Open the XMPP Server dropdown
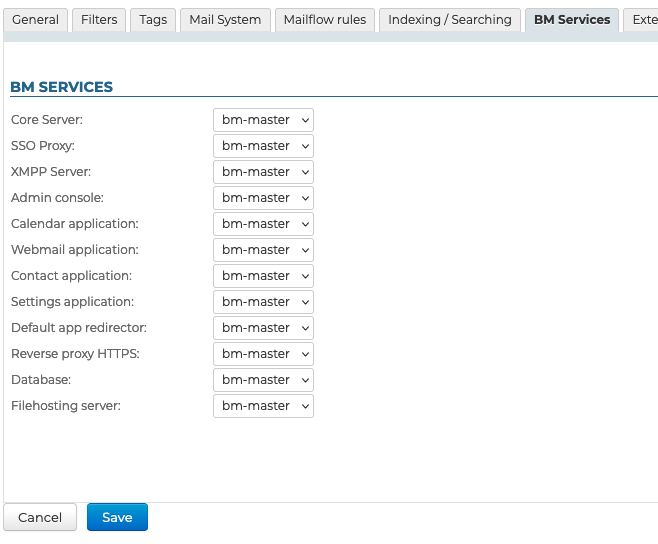The image size is (658, 544). coord(263,172)
